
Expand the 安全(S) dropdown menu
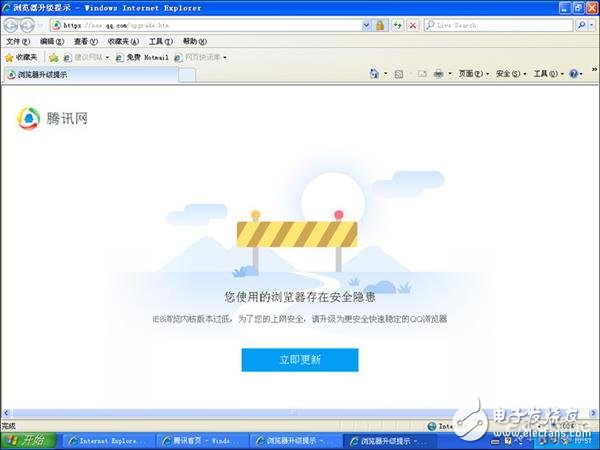(510, 74)
